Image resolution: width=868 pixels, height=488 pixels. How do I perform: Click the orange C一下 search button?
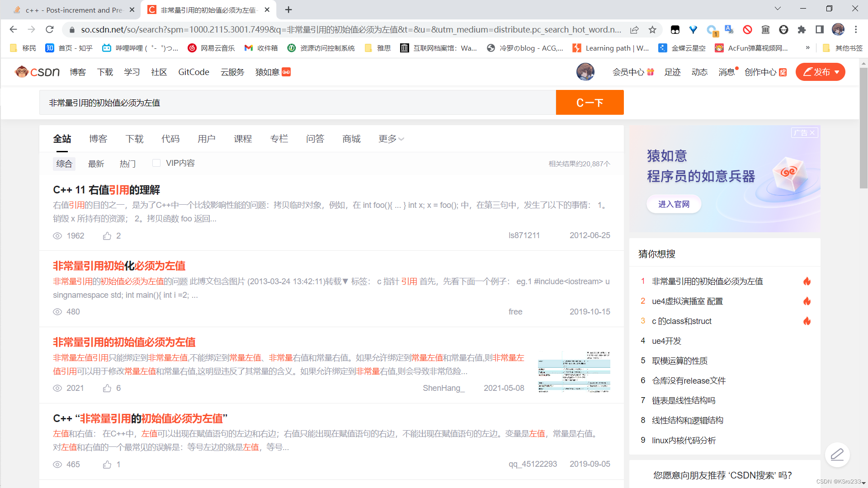click(590, 103)
